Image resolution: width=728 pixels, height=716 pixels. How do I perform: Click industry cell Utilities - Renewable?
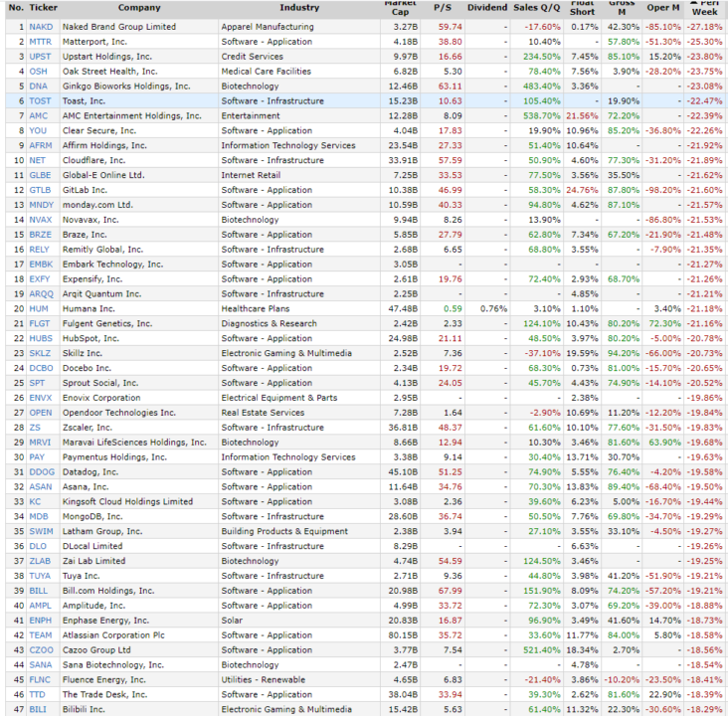tap(264, 680)
